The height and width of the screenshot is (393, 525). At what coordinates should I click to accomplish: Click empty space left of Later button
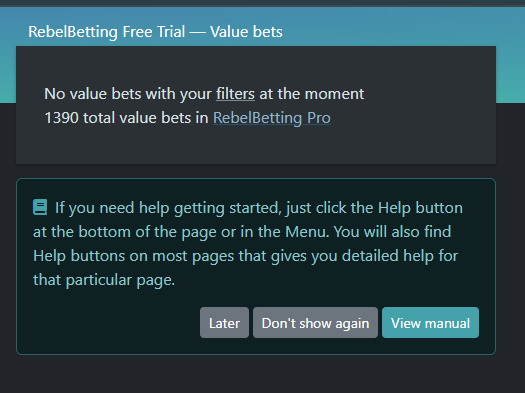click(110, 323)
